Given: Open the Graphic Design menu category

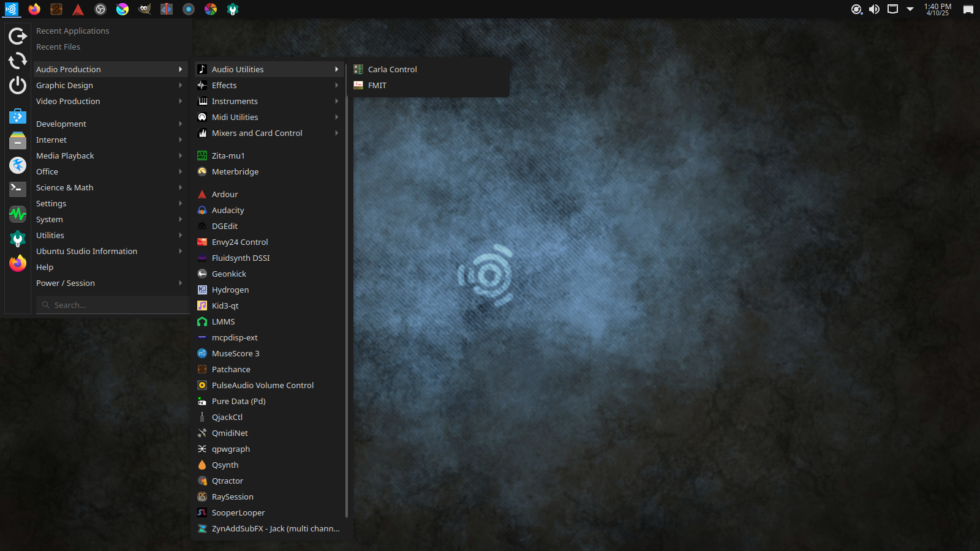Looking at the screenshot, I should (x=64, y=85).
